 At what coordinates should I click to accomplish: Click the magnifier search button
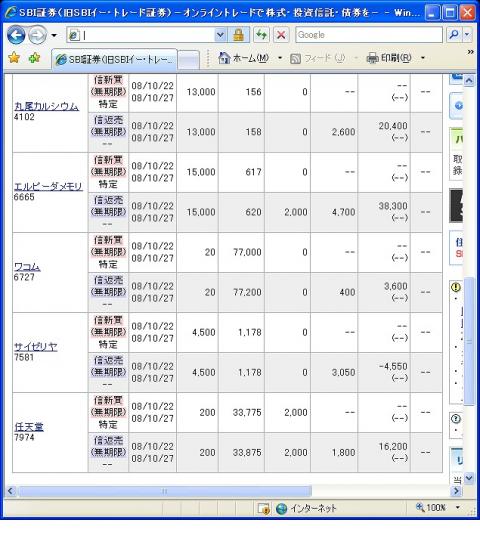tap(454, 35)
